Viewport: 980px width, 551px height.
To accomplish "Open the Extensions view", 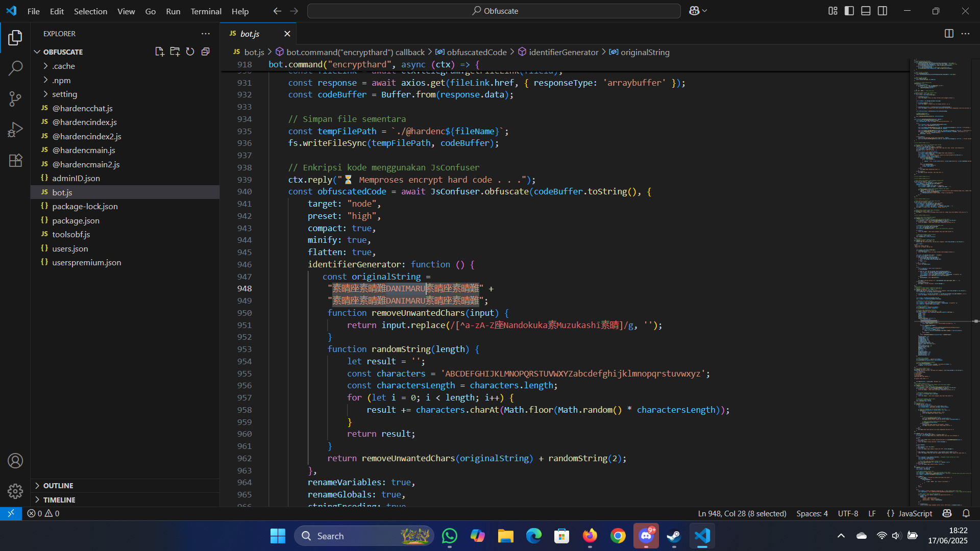I will pos(15,160).
